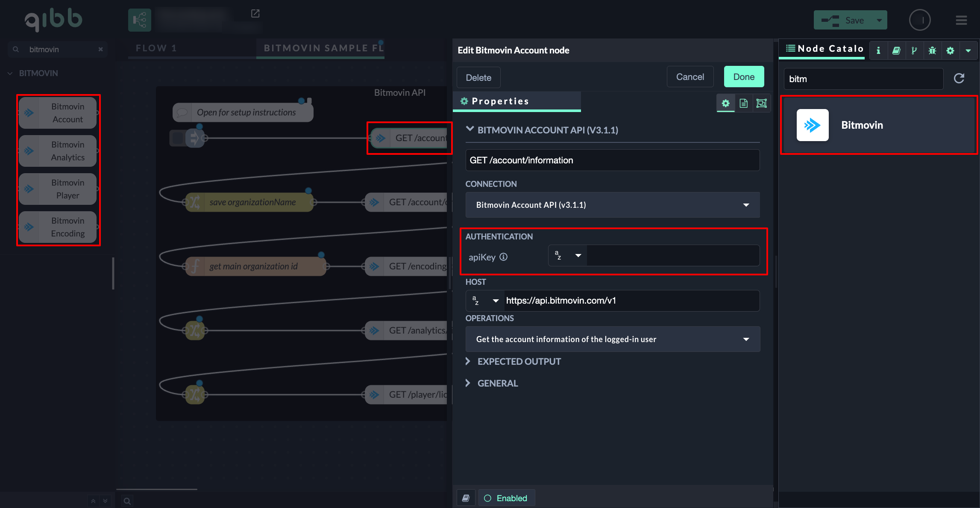980x508 pixels.
Task: Switch to the Flow 1 tab
Action: point(156,48)
